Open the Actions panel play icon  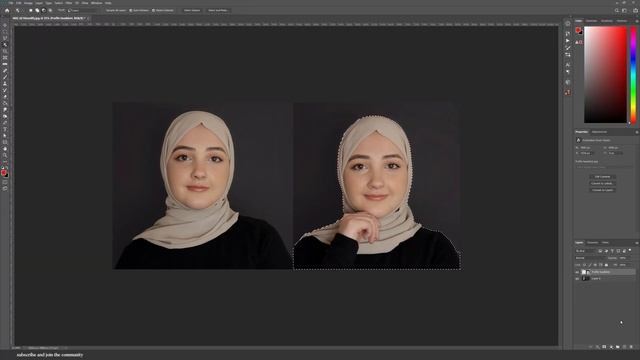[568, 41]
